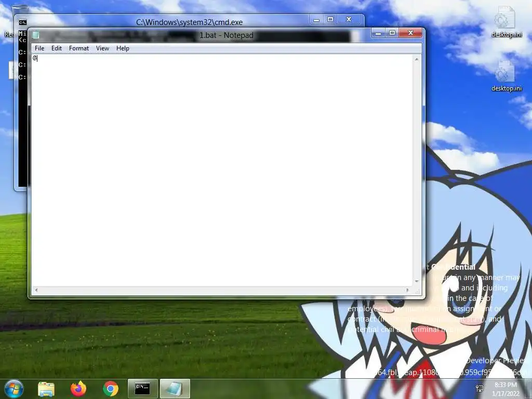Click the Notepad horizontal scrollbar left arrow
The width and height of the screenshot is (532, 399).
point(36,290)
